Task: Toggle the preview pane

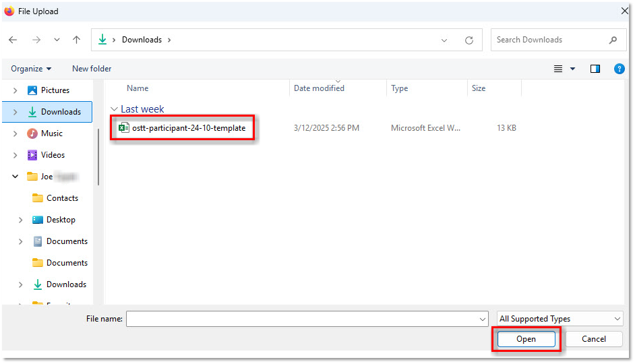Action: 595,69
